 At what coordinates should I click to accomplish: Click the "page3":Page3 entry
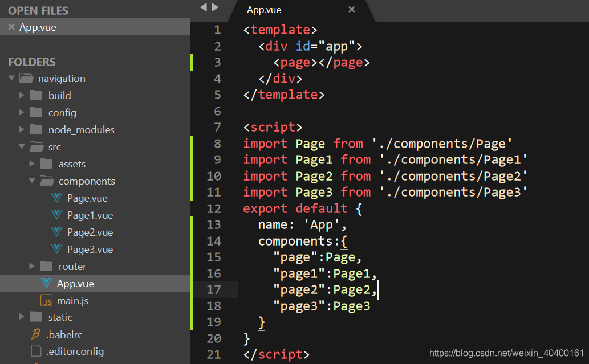322,306
